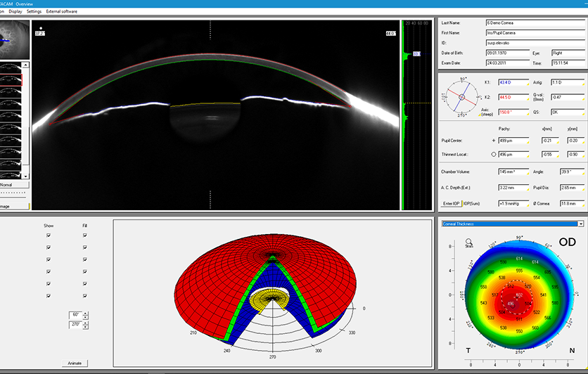588x374 pixels.
Task: Open the Display menu
Action: [x=15, y=11]
